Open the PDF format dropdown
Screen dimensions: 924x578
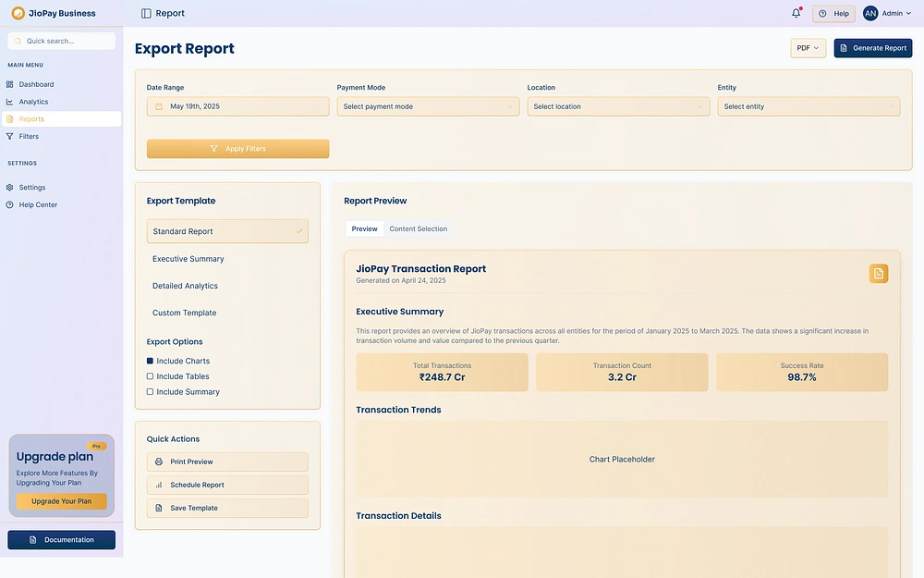808,48
